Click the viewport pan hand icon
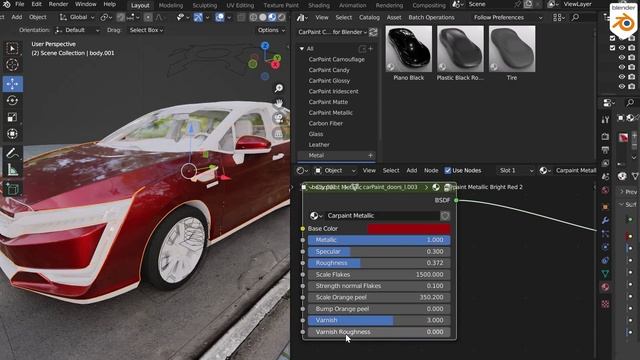This screenshot has height=360, width=640. 279,103
